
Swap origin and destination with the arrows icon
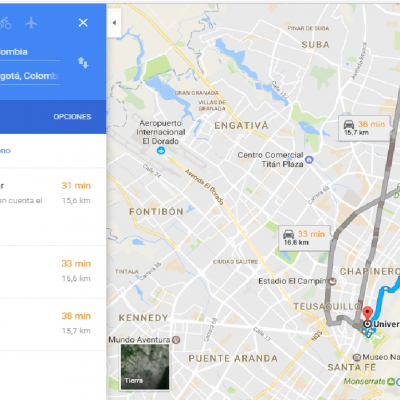(83, 63)
